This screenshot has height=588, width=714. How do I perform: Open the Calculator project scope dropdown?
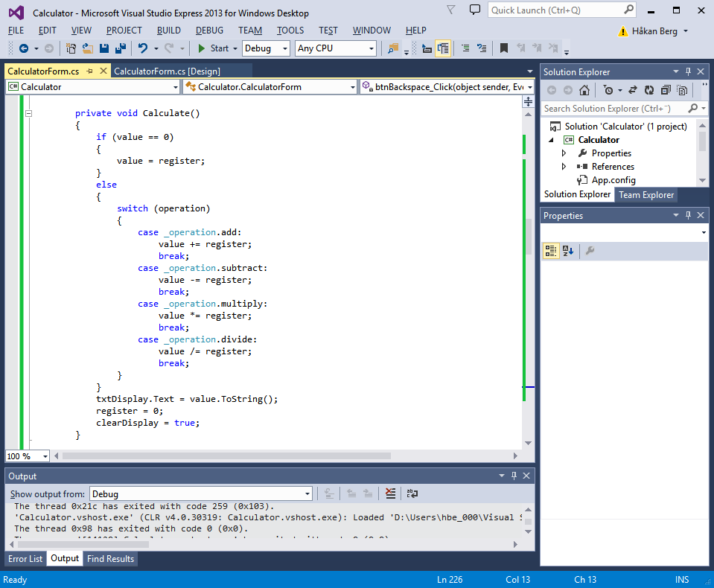(93, 87)
